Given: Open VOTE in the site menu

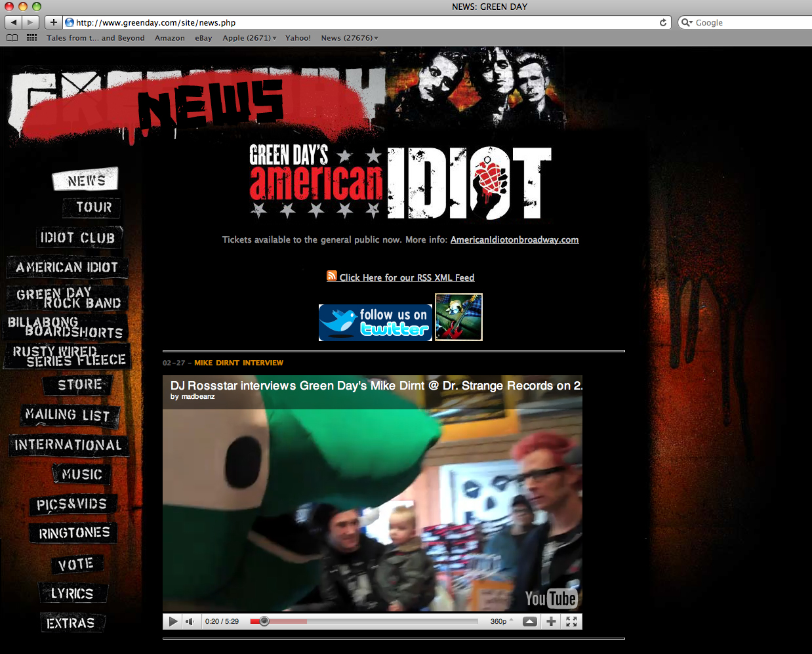Looking at the screenshot, I should (x=76, y=564).
